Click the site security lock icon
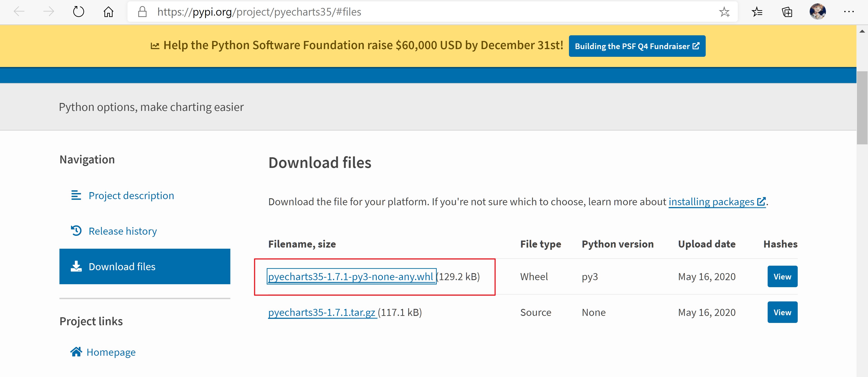This screenshot has width=868, height=377. tap(142, 12)
